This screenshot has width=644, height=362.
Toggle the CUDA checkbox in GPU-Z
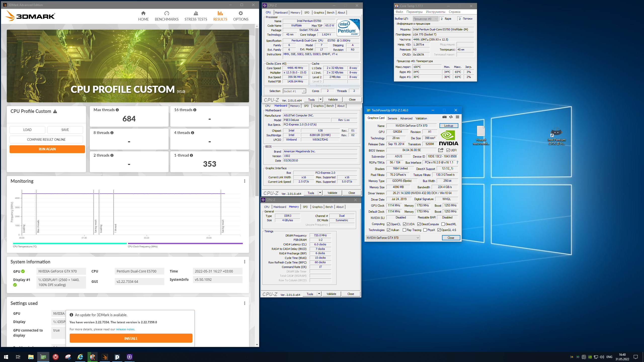[405, 224]
